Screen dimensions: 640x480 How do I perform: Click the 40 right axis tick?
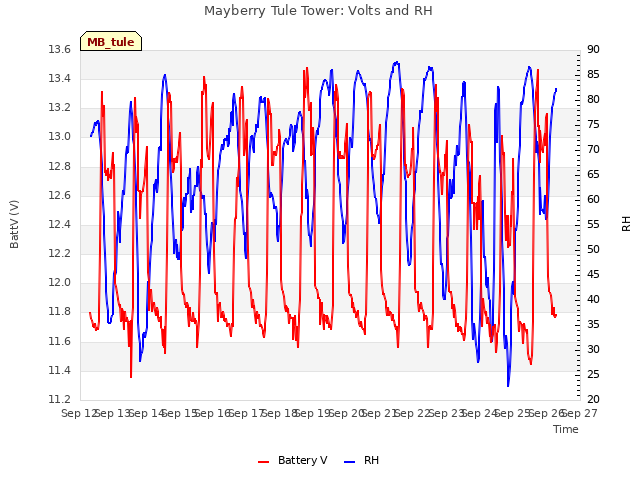[593, 299]
